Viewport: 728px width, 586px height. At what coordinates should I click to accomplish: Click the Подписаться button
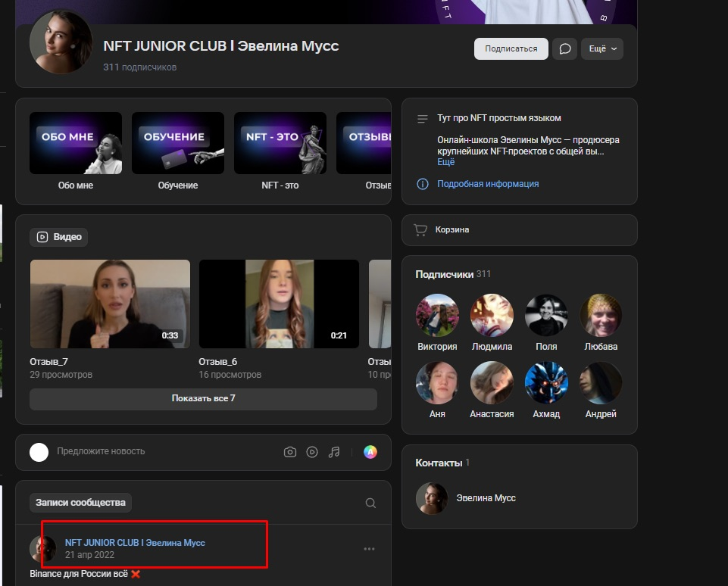tap(511, 48)
